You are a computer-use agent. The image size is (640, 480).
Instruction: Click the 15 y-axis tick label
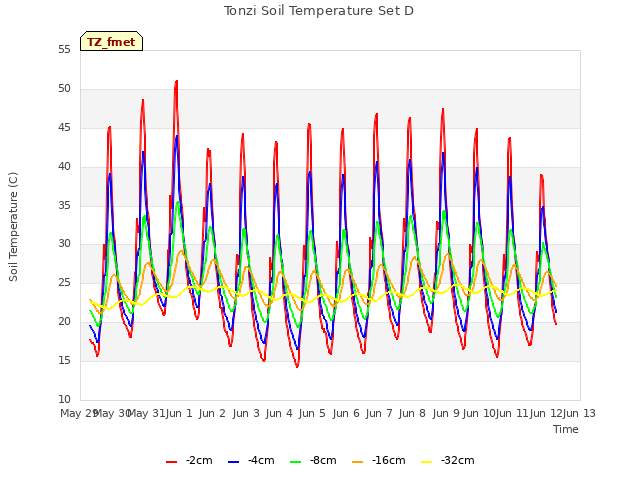click(64, 360)
